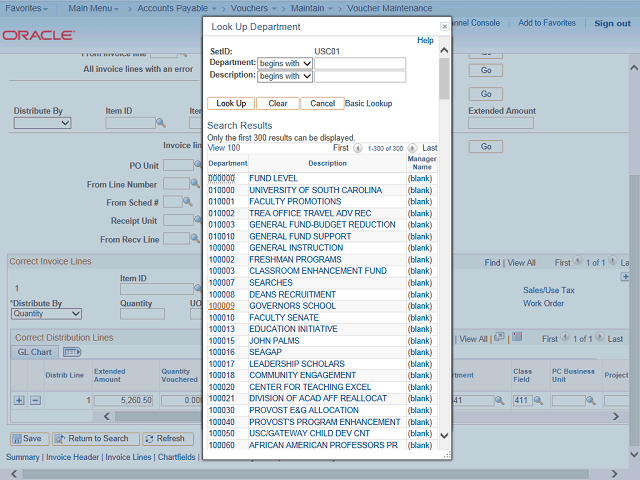Select JOHN PALMS department
Viewport: 640px width, 480px height.
tap(274, 341)
